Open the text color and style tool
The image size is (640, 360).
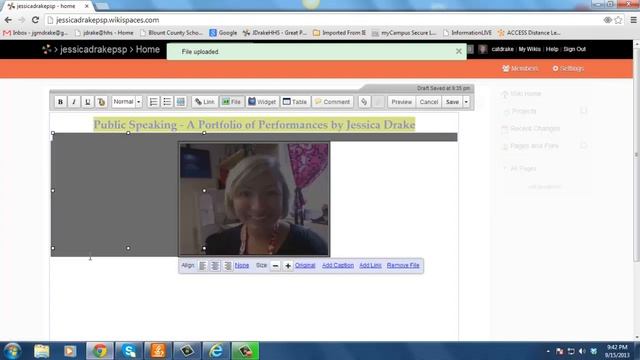(101, 102)
